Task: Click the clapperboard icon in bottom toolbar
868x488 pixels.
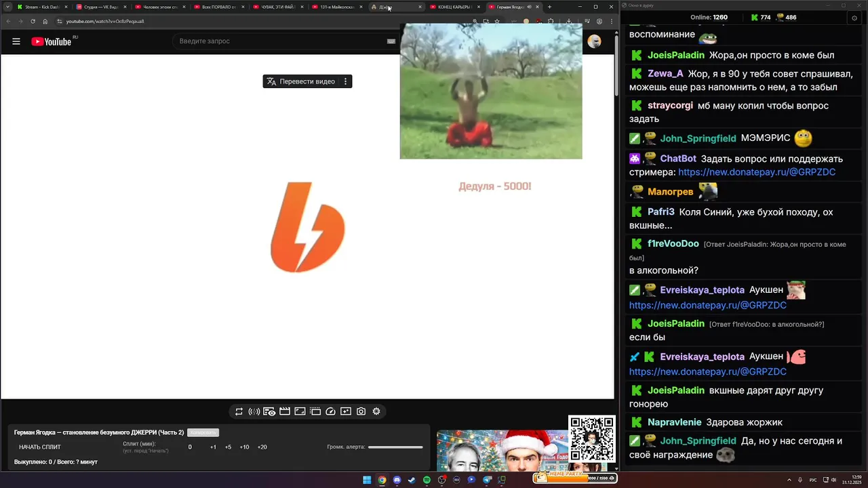Action: (x=285, y=411)
